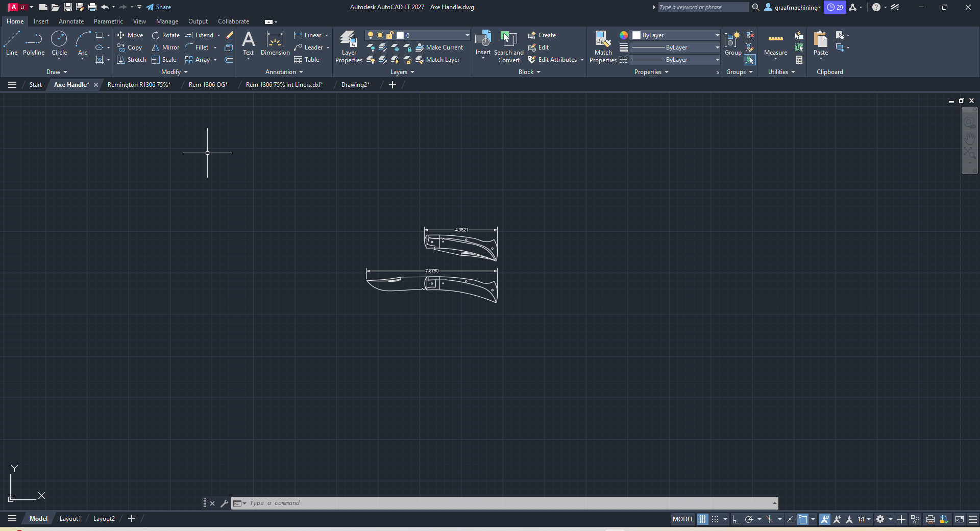Toggle object snap in status bar
Screen dimensions: 980x531
(803, 519)
